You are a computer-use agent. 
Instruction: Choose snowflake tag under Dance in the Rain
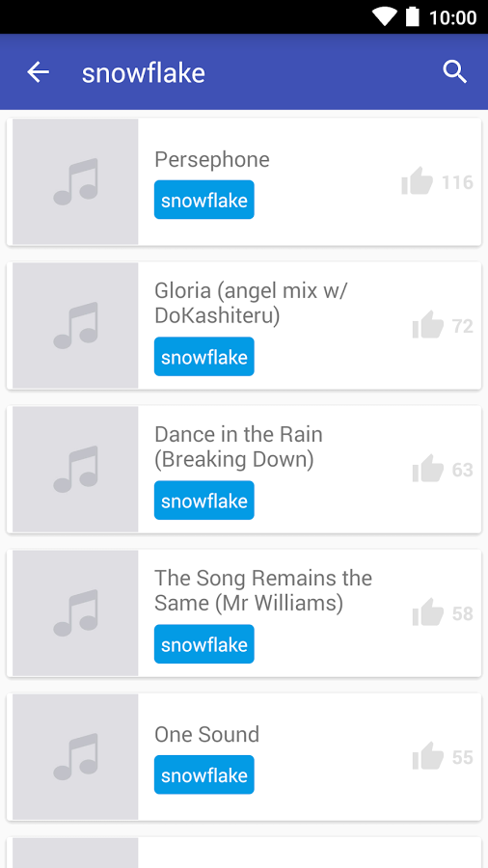[204, 501]
